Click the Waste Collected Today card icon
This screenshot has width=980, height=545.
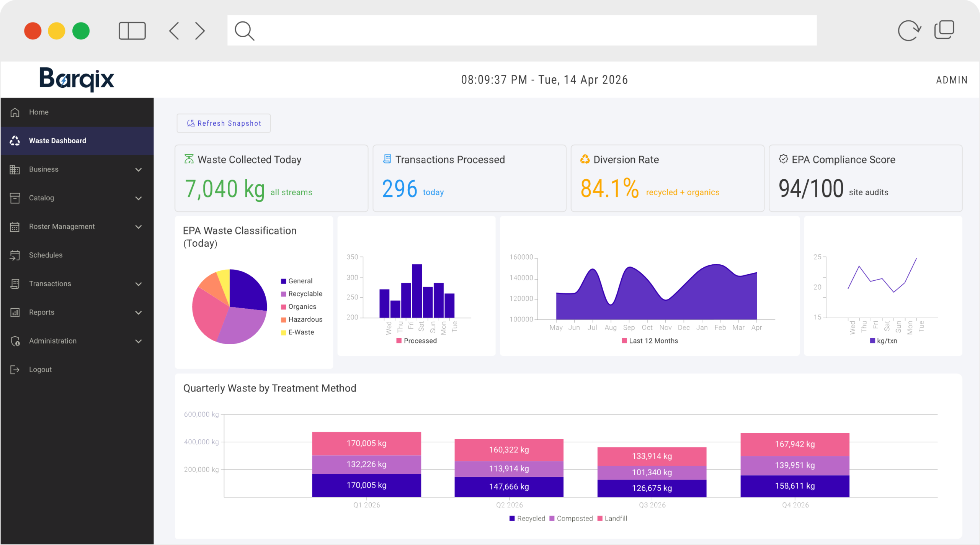[189, 159]
